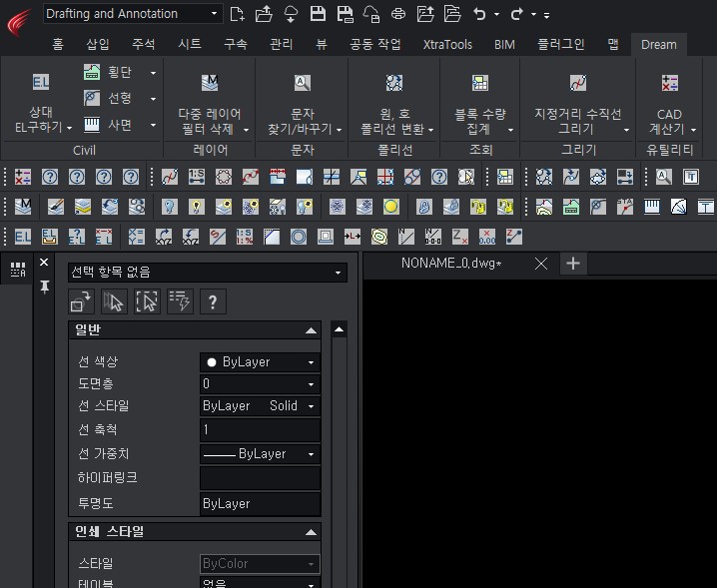
Task: Click the 투명도 ByLayer field
Action: [260, 503]
